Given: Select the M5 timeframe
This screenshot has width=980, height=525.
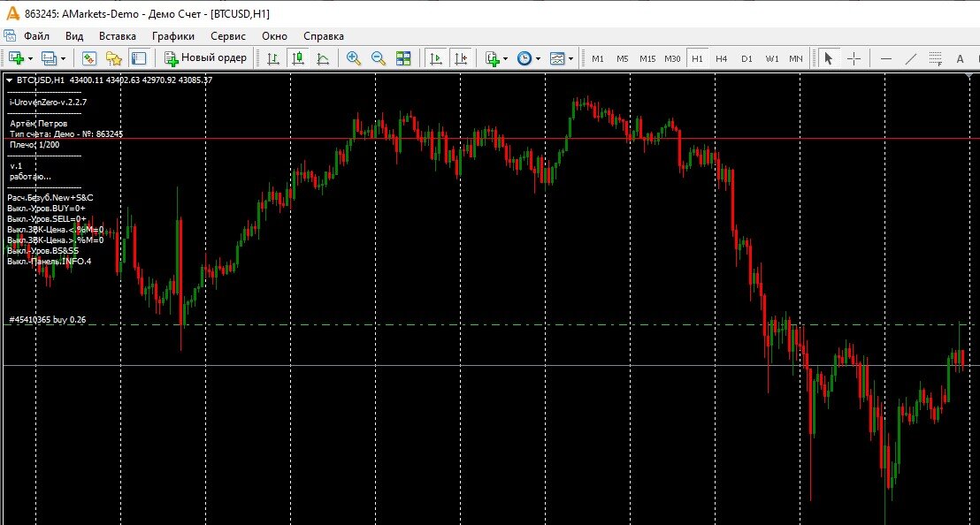Looking at the screenshot, I should [x=623, y=58].
